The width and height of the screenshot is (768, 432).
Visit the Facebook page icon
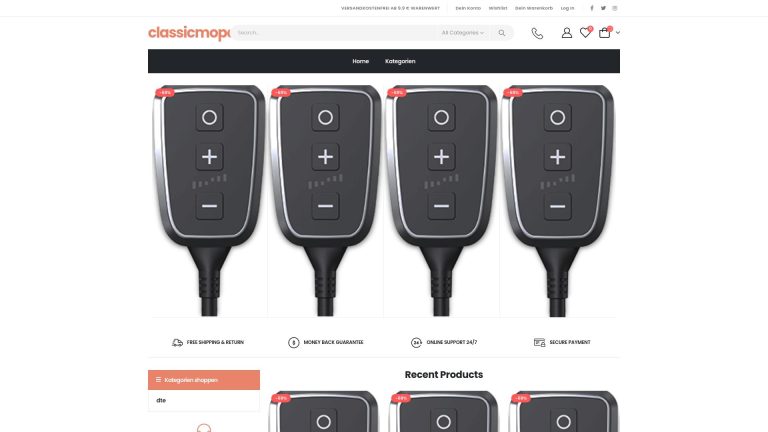click(x=592, y=8)
